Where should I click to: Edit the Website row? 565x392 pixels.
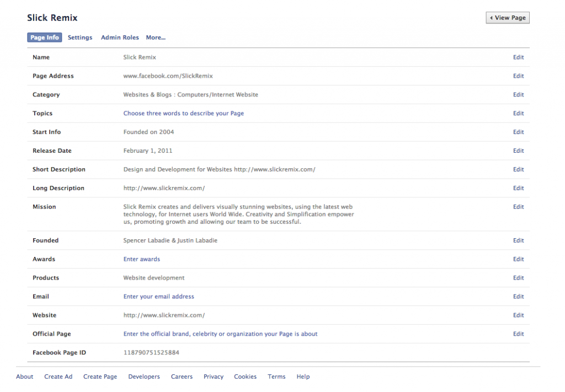518,315
